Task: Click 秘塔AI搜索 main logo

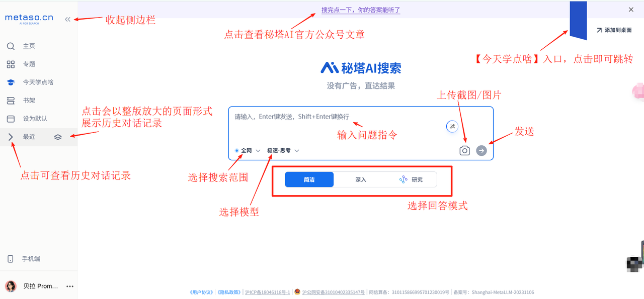Action: click(361, 68)
